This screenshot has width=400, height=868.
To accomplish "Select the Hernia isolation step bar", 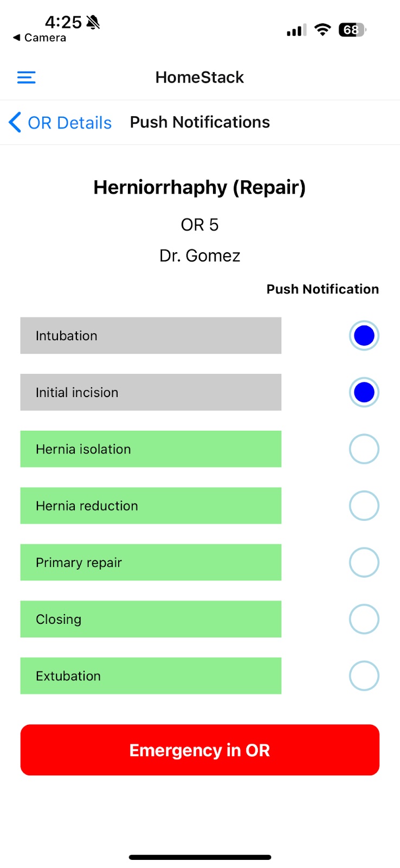I will pos(151,449).
